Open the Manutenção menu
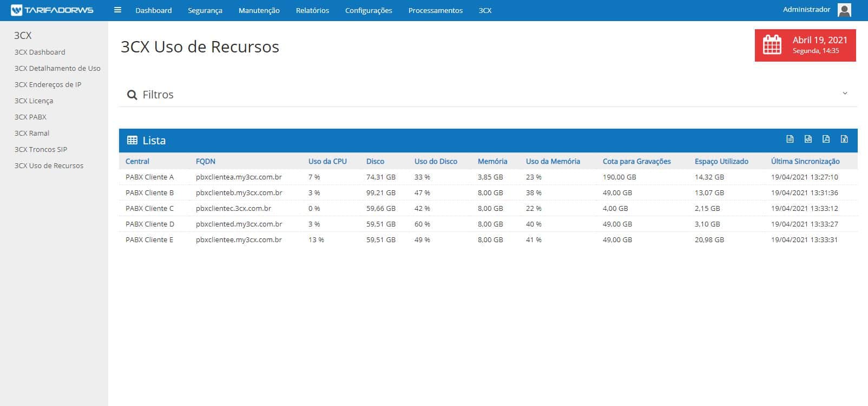This screenshot has height=406, width=868. click(259, 10)
